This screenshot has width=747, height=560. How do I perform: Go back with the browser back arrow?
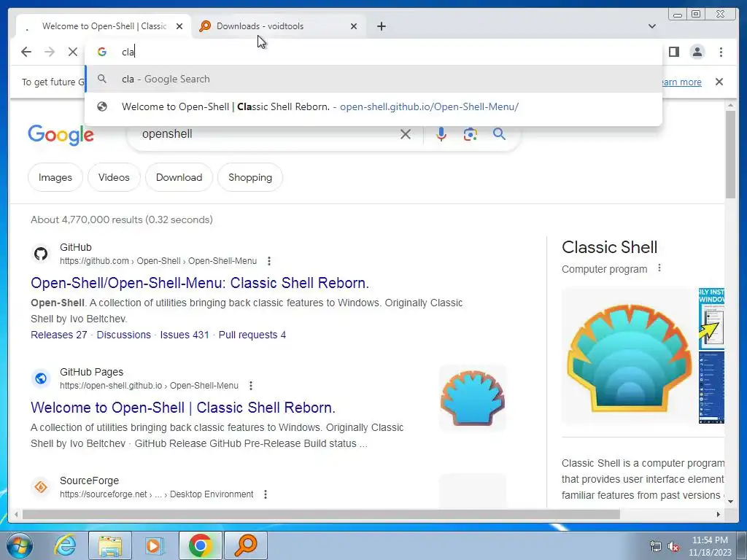(26, 52)
